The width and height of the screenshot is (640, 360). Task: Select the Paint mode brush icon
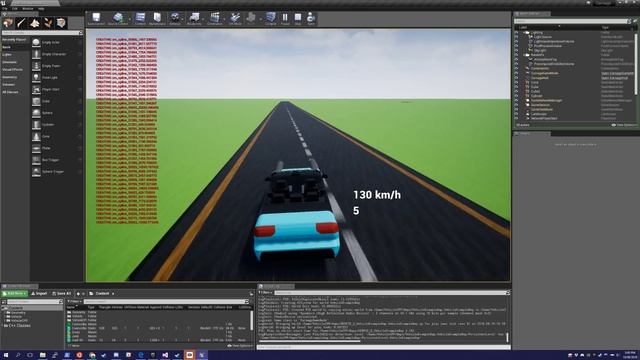click(x=21, y=23)
